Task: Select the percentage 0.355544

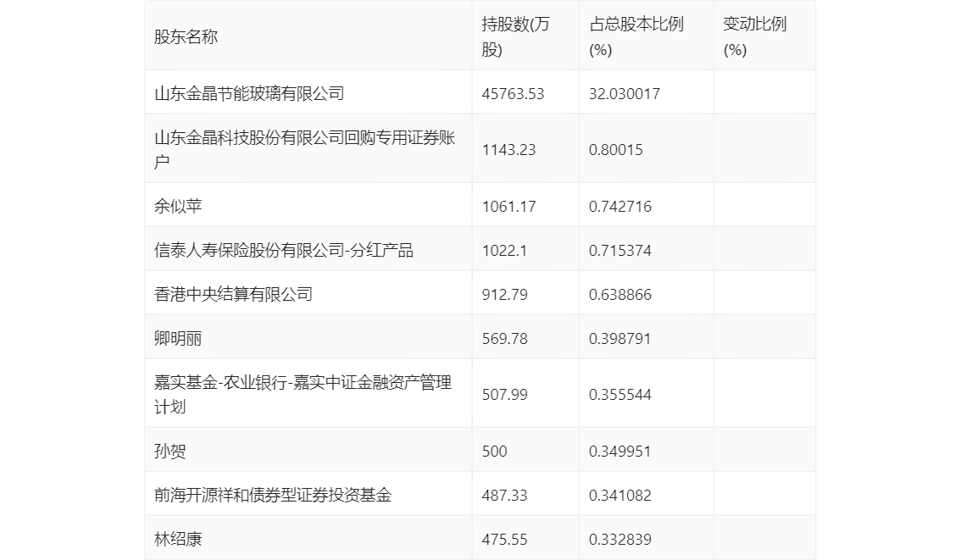Action: pos(620,395)
